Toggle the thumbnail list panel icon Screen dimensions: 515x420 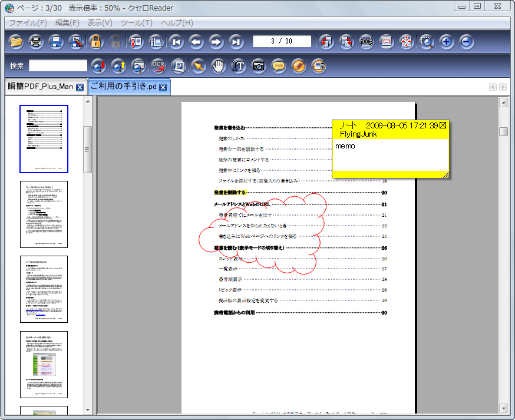156,42
